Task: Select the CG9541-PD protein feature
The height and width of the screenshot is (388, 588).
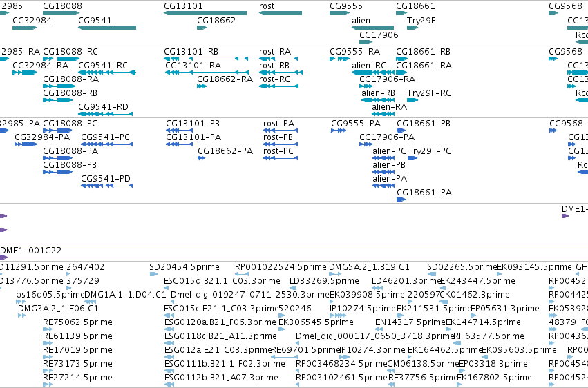Action: pyautogui.click(x=107, y=186)
